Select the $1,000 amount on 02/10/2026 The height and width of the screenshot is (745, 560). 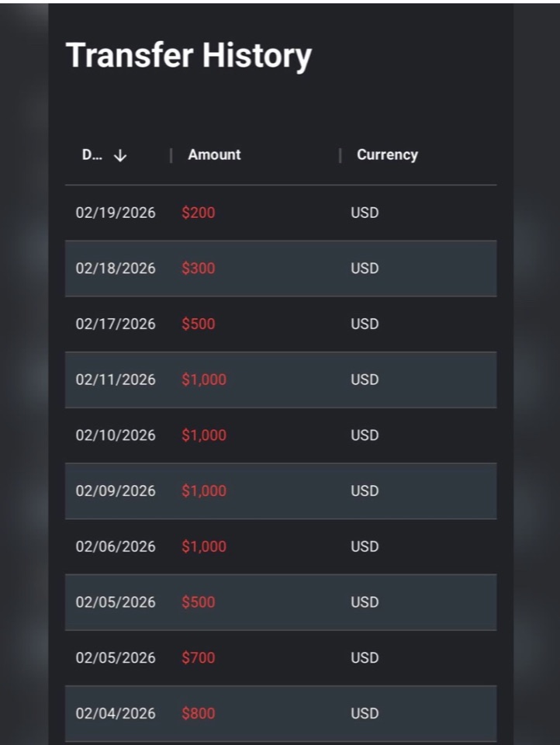coord(204,435)
